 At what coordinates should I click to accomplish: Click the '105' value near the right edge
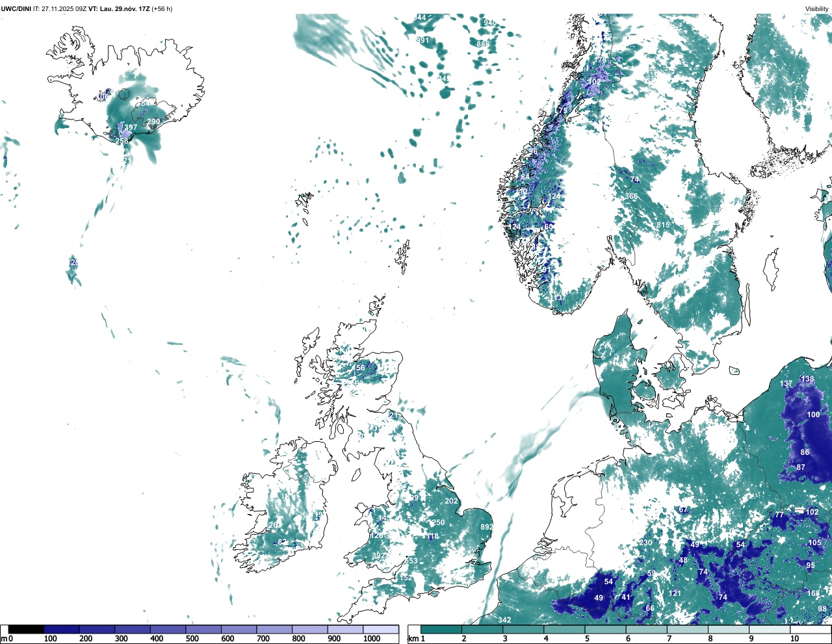coord(815,543)
